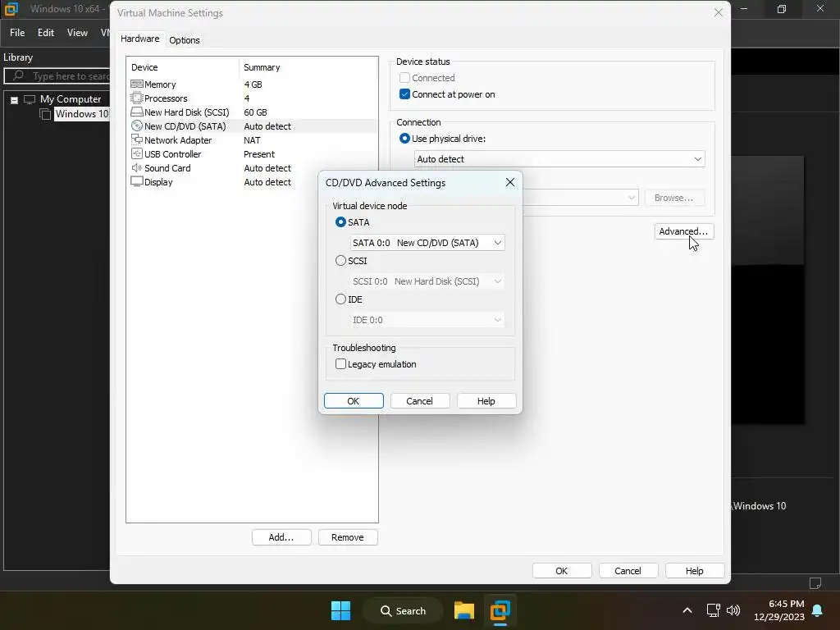Open the Auto detect physical drive dropdown
This screenshot has width=840, height=630.
(x=559, y=159)
